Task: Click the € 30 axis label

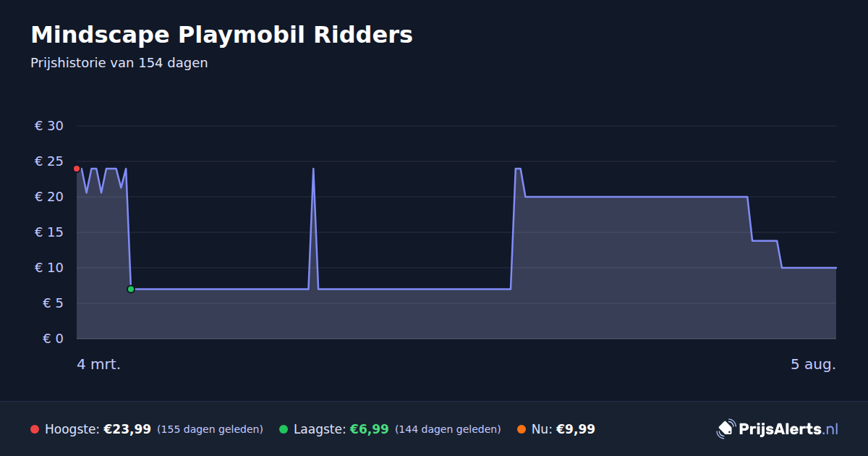Action: click(x=49, y=126)
